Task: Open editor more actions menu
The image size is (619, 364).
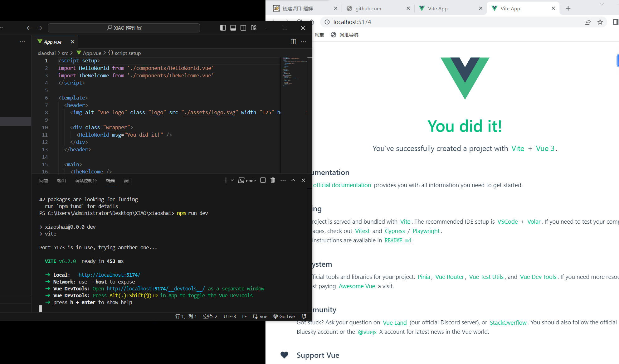Action: tap(303, 41)
